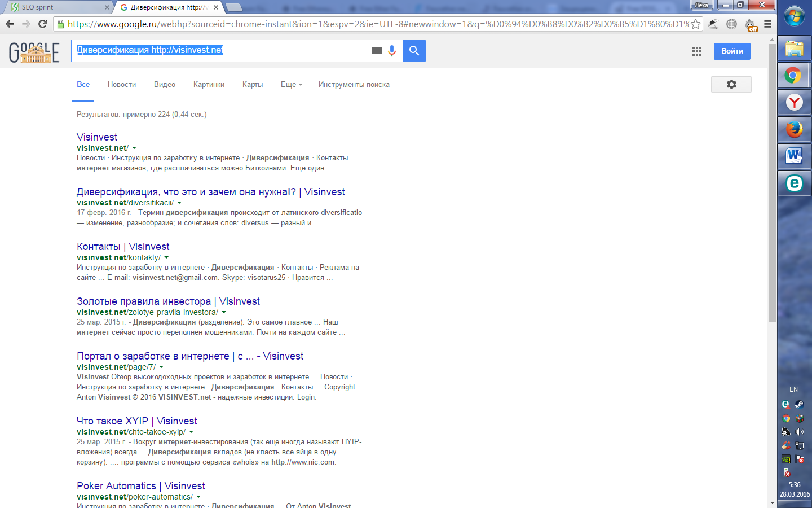
Task: Open the umbrella extension icon
Action: (714, 24)
